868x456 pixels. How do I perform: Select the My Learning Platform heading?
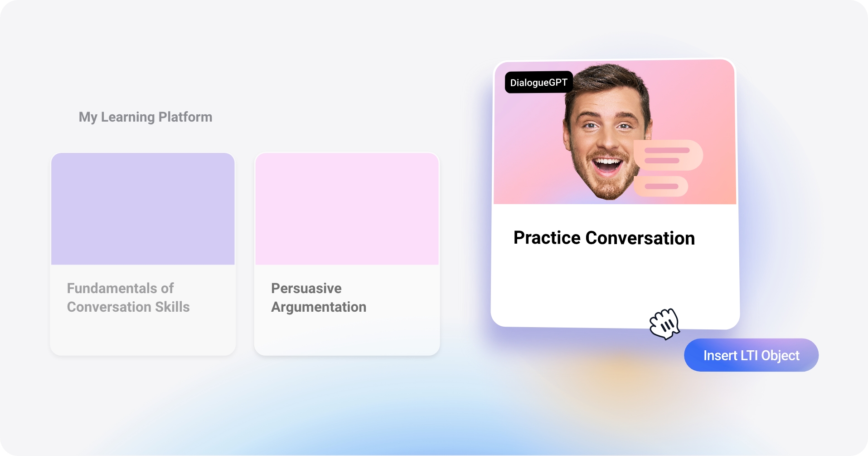click(145, 117)
